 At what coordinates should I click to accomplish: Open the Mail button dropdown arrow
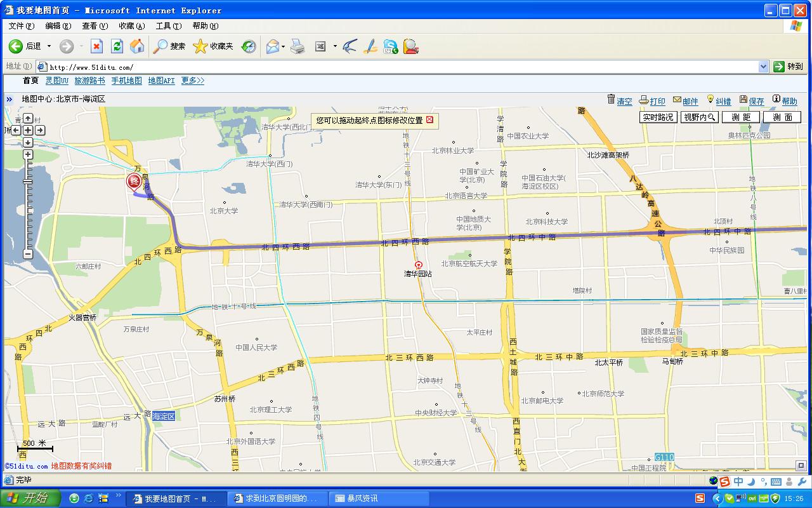click(283, 46)
